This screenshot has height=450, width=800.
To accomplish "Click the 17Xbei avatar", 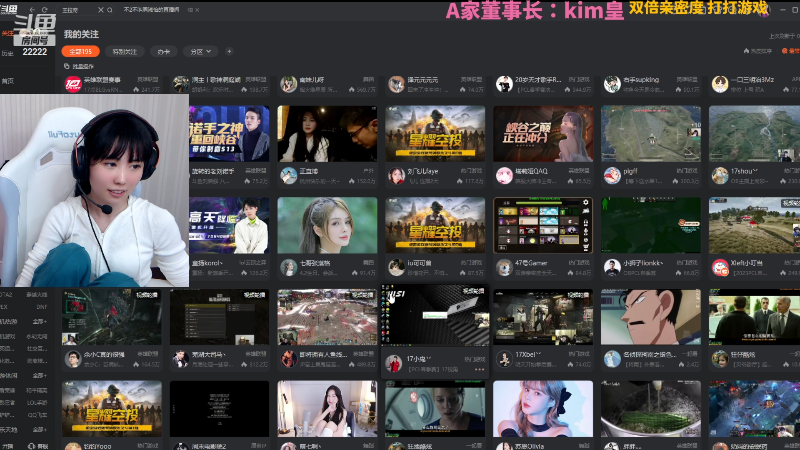I will [x=504, y=359].
